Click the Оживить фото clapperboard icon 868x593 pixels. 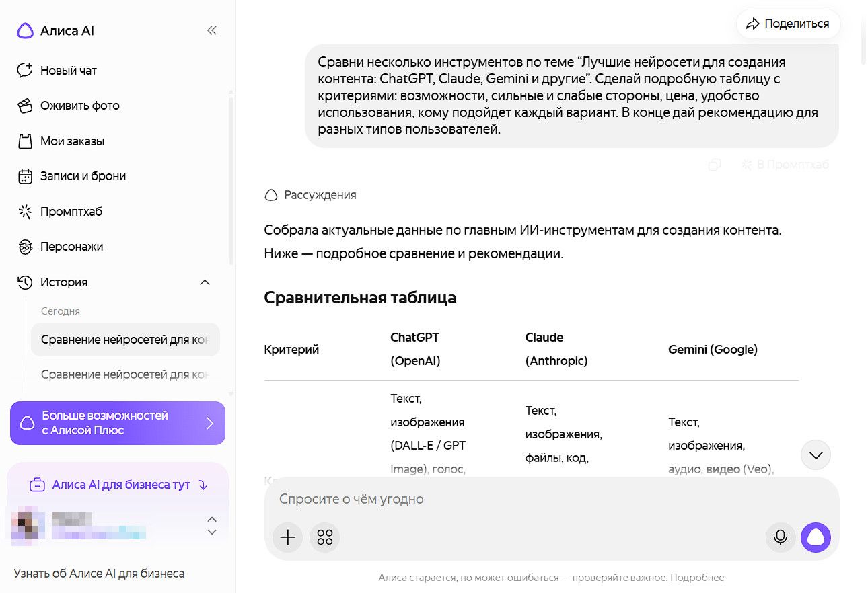coord(25,106)
